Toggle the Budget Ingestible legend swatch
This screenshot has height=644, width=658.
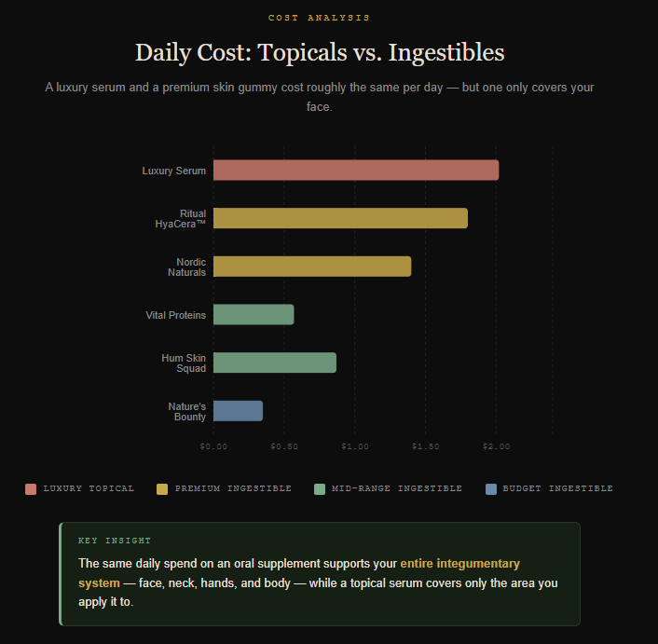tap(490, 489)
